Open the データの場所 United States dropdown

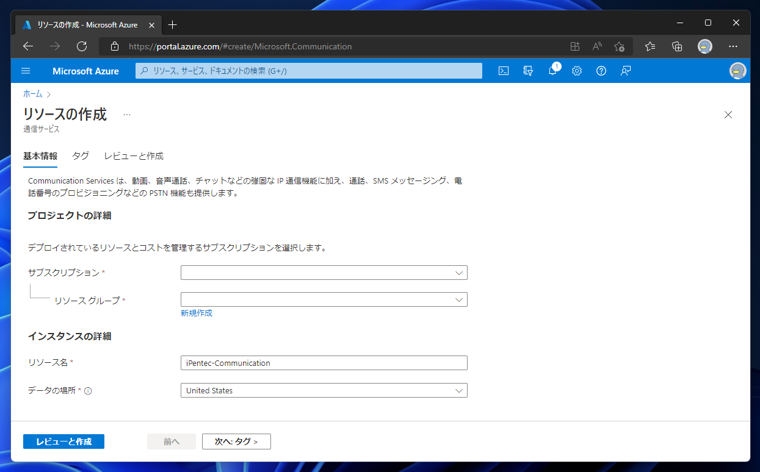tap(324, 391)
